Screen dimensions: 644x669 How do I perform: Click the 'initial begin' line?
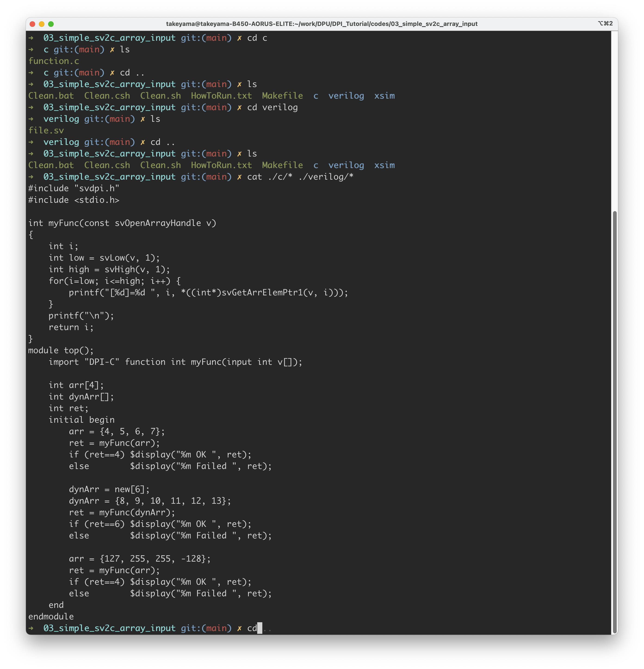tap(81, 420)
